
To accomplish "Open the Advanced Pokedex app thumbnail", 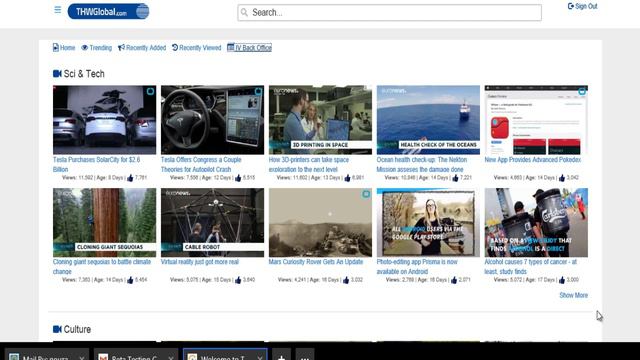I will [536, 120].
